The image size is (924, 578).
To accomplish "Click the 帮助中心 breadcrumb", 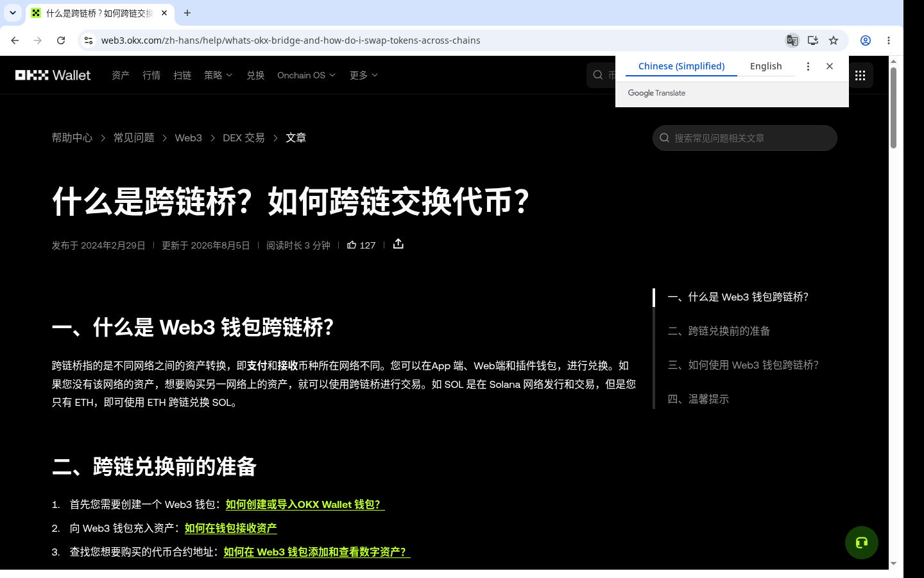I will 72,137.
